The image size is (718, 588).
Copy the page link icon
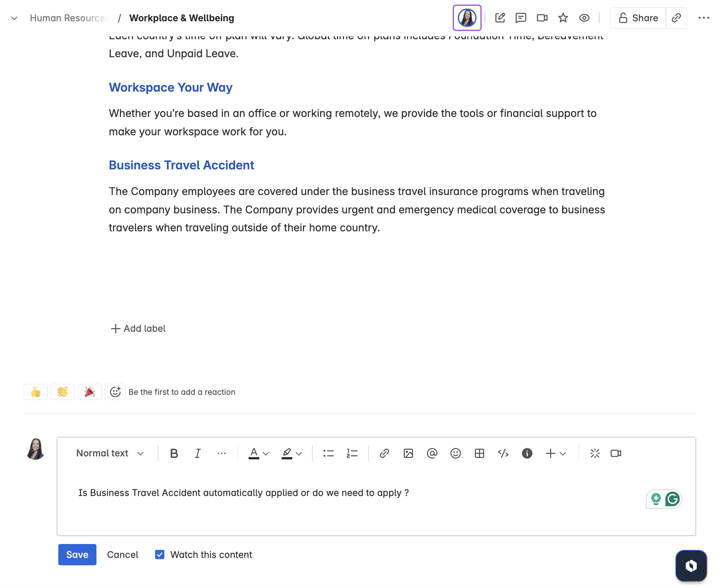pyautogui.click(x=676, y=18)
